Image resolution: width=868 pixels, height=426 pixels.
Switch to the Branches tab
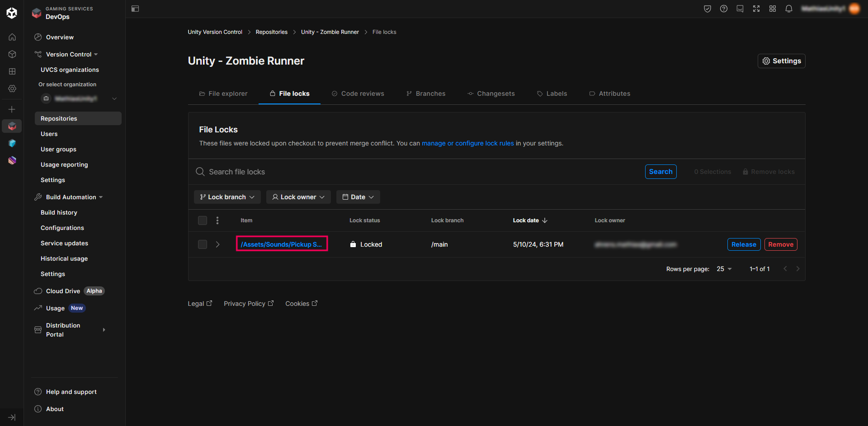point(426,94)
